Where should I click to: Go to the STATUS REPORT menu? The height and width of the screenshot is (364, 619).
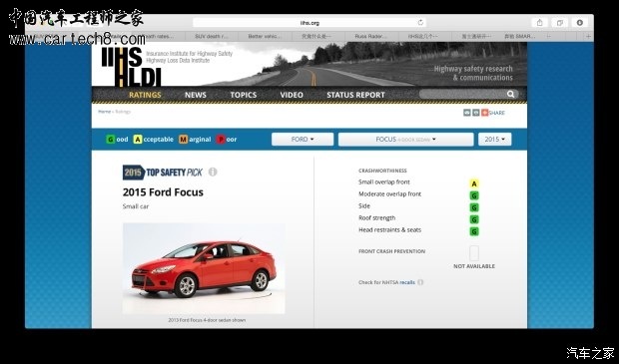click(x=355, y=95)
